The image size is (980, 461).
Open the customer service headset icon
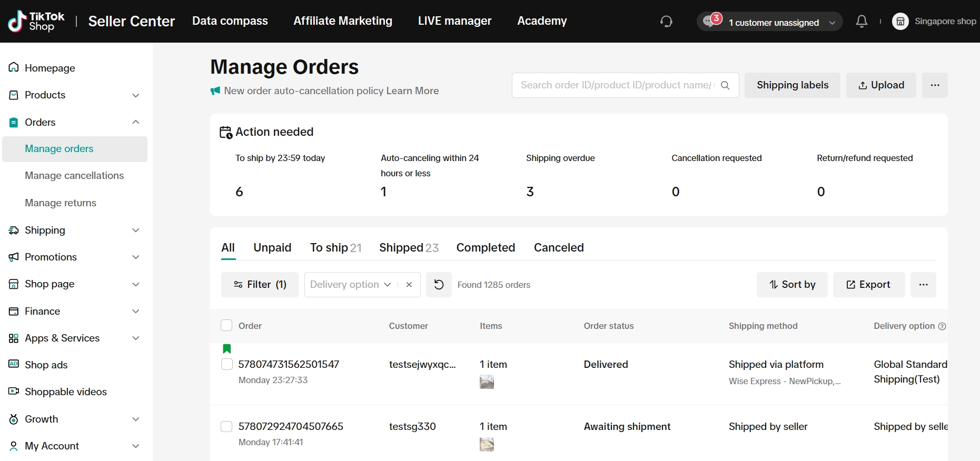666,22
